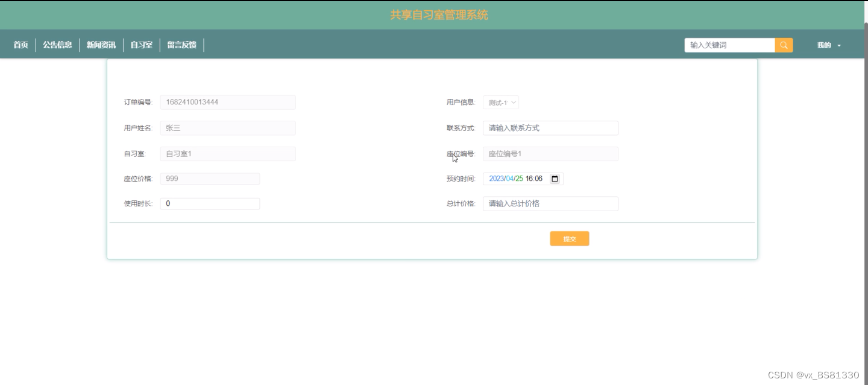
Task: Focus the 联系方式 input field
Action: pos(550,128)
